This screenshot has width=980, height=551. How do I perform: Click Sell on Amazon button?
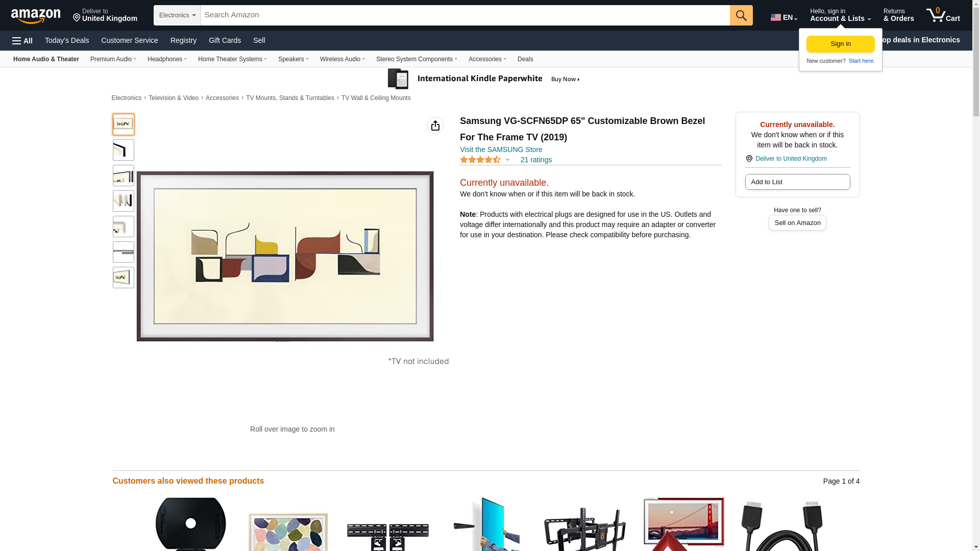(797, 223)
